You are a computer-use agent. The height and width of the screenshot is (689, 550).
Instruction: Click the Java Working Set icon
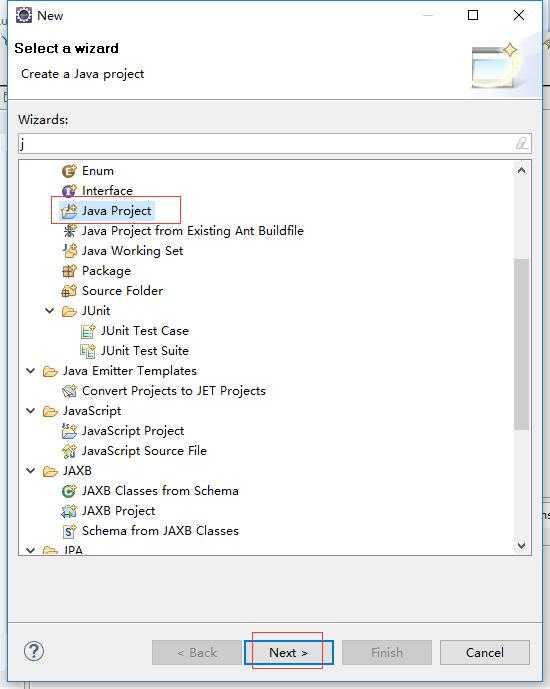[x=69, y=251]
